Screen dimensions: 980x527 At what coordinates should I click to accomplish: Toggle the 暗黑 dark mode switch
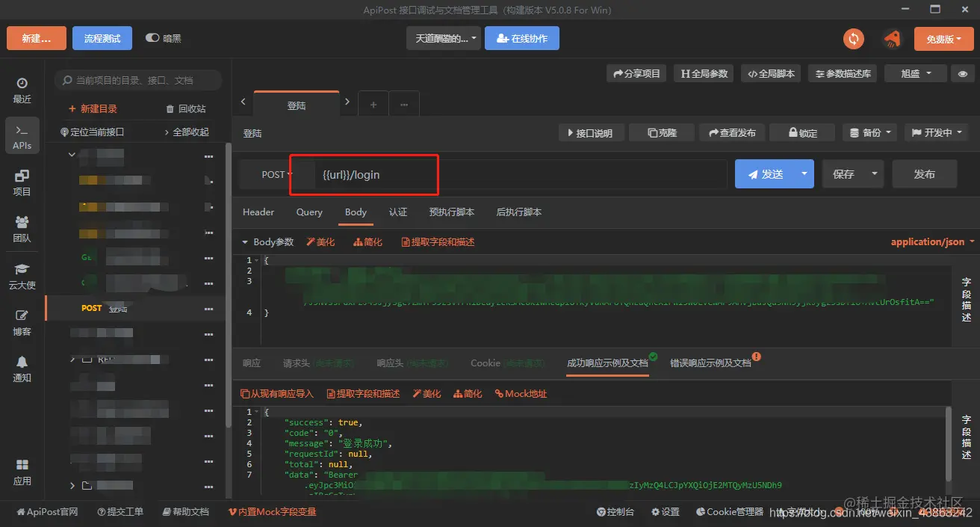coord(152,38)
